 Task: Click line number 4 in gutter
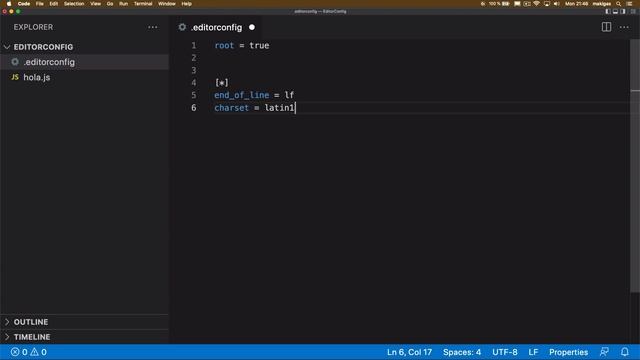point(193,83)
